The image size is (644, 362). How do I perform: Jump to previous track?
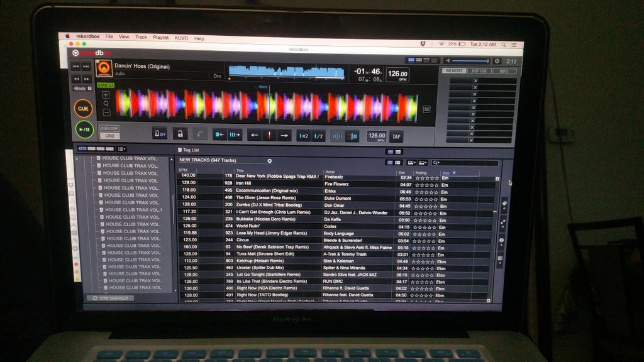(76, 66)
